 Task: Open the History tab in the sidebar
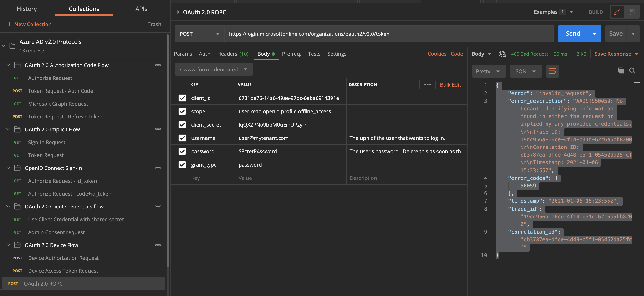point(27,9)
